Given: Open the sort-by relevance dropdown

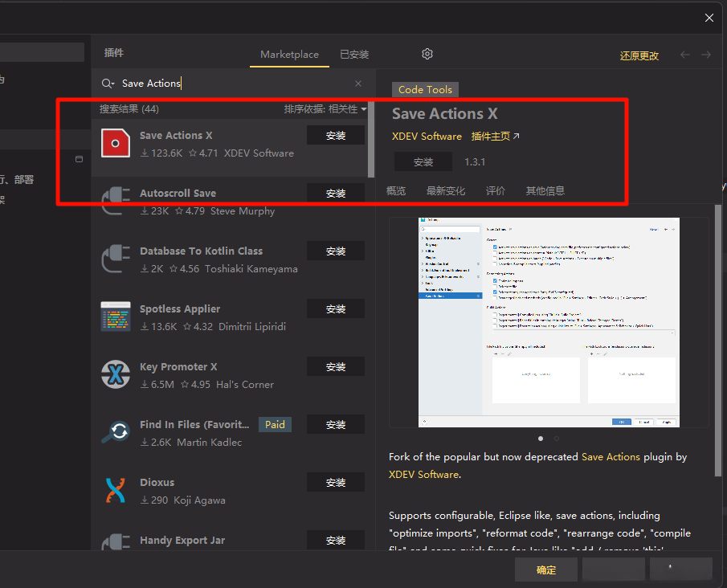Looking at the screenshot, I should pos(325,109).
